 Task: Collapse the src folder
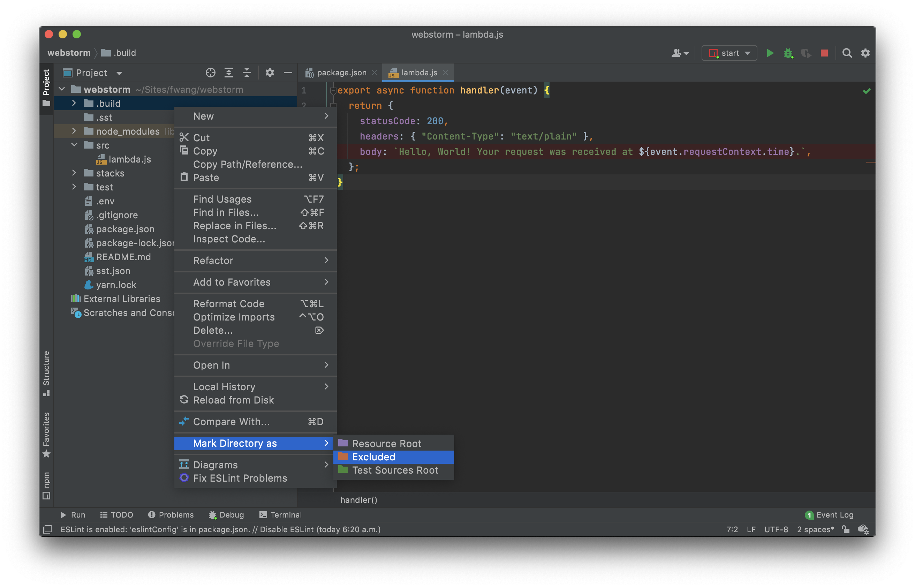pyautogui.click(x=74, y=145)
